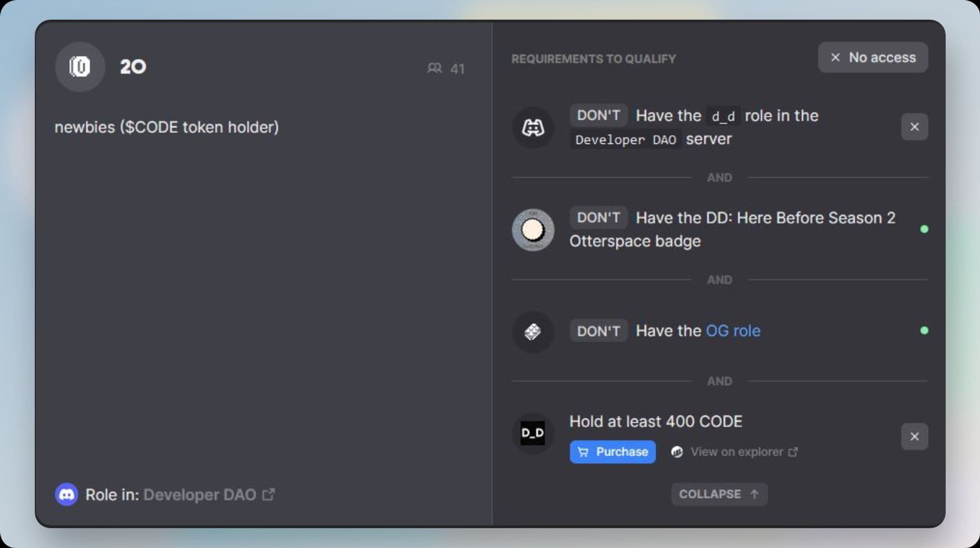Viewport: 980px width, 548px height.
Task: Click the D_D token logo icon
Action: tap(533, 433)
